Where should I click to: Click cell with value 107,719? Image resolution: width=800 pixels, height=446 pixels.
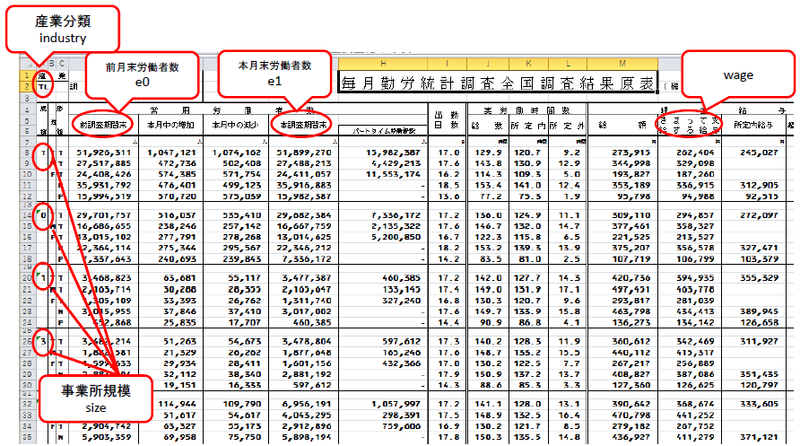pyautogui.click(x=631, y=259)
